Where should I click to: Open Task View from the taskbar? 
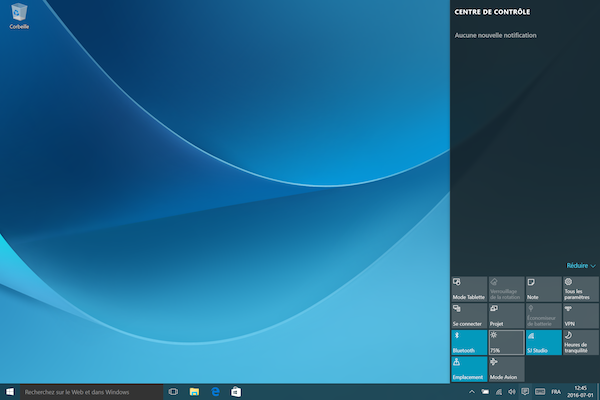[173, 392]
